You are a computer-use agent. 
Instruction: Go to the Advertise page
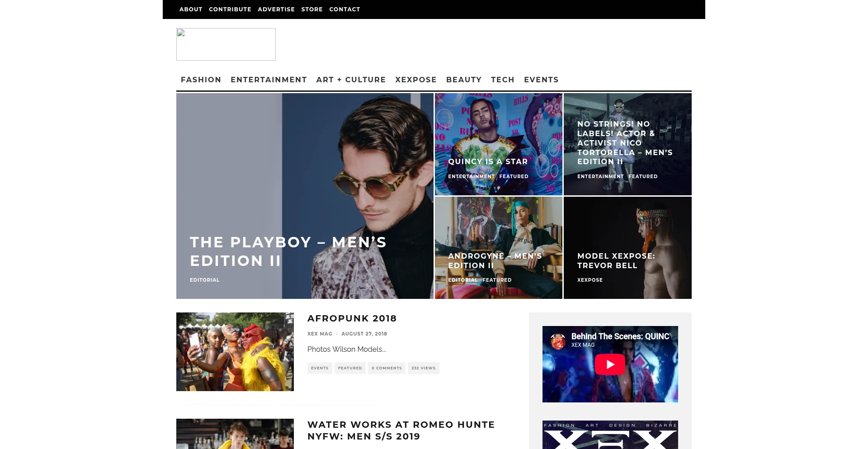point(276,9)
